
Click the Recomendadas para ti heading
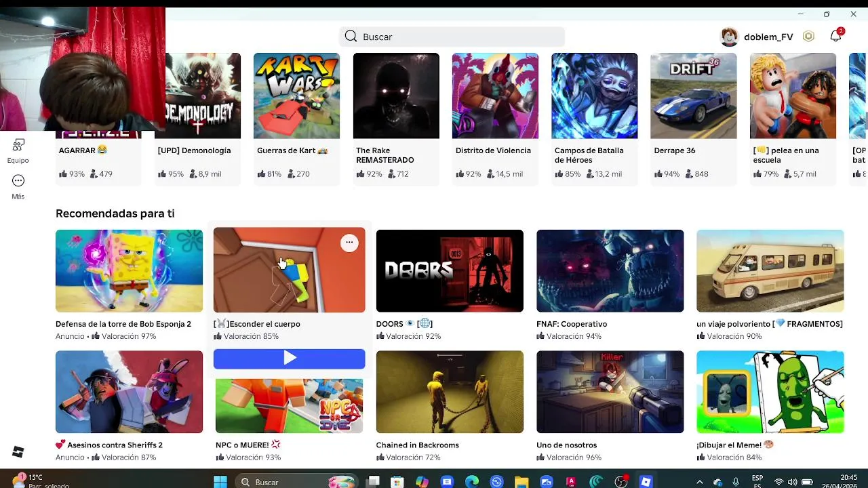click(115, 213)
